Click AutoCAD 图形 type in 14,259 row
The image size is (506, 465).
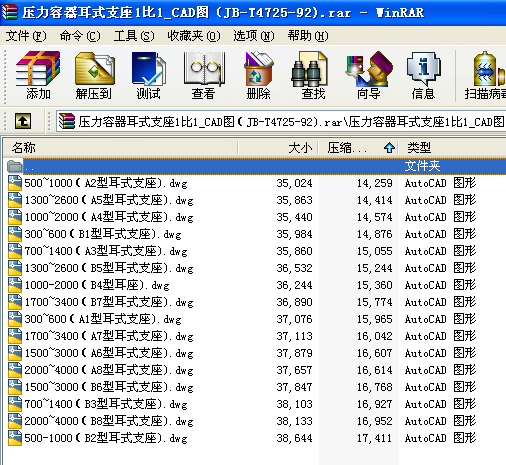pos(440,183)
